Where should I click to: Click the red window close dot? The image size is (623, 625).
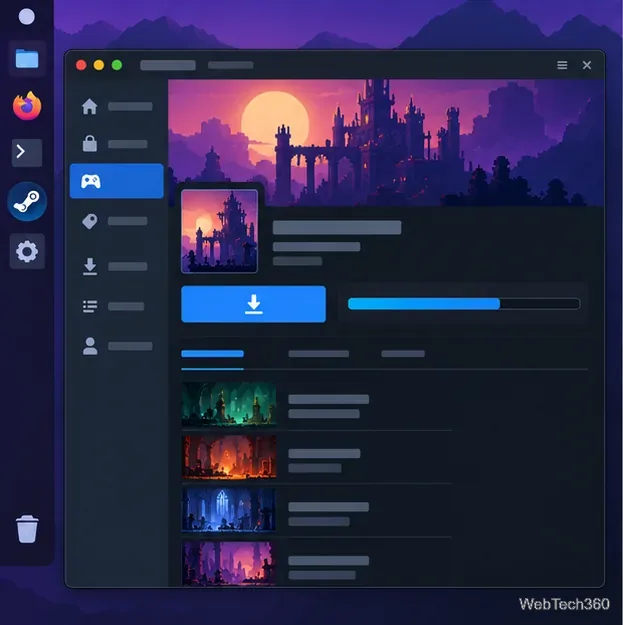tap(81, 65)
